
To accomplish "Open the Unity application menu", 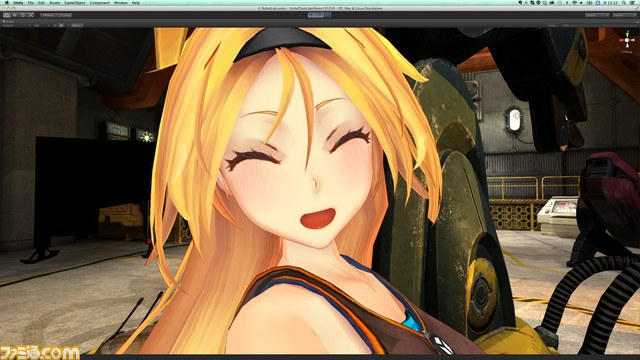I will (x=18, y=3).
